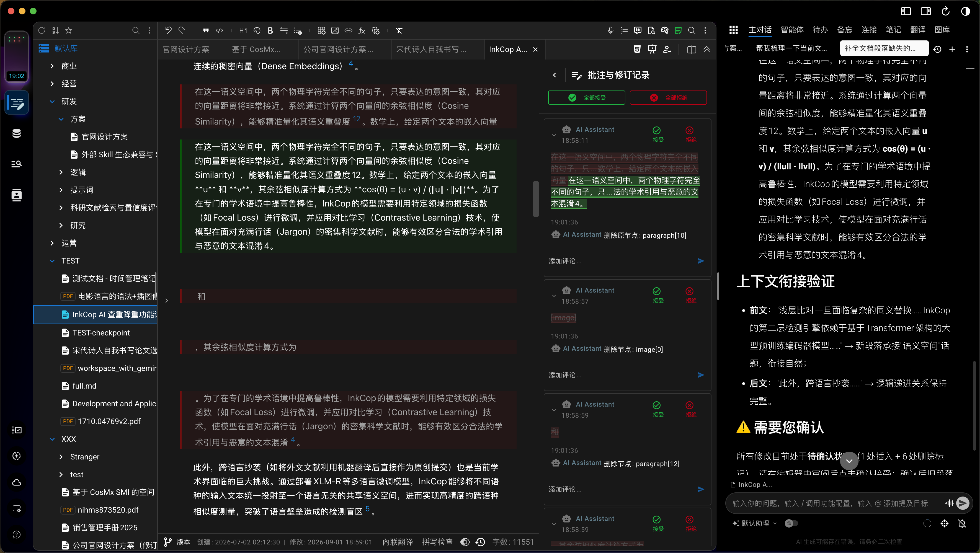The width and height of the screenshot is (980, 553).
Task: Open split view with the book icon
Action: pyautogui.click(x=692, y=50)
